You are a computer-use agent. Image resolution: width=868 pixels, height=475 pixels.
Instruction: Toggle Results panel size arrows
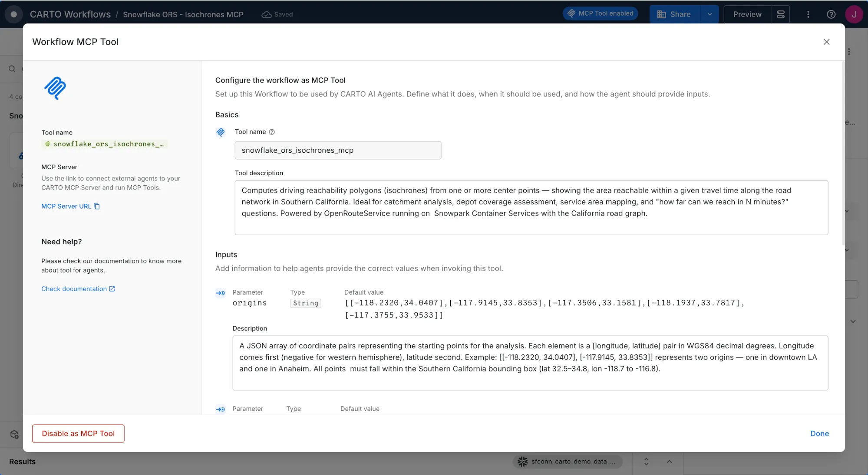coord(646,462)
